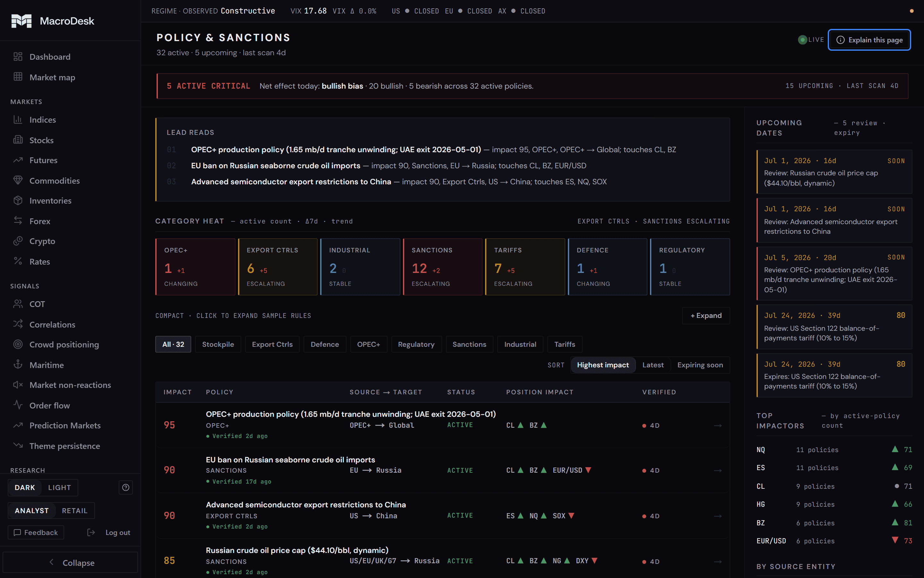Open the Dashboard grid icon
924x578 pixels.
[18, 57]
